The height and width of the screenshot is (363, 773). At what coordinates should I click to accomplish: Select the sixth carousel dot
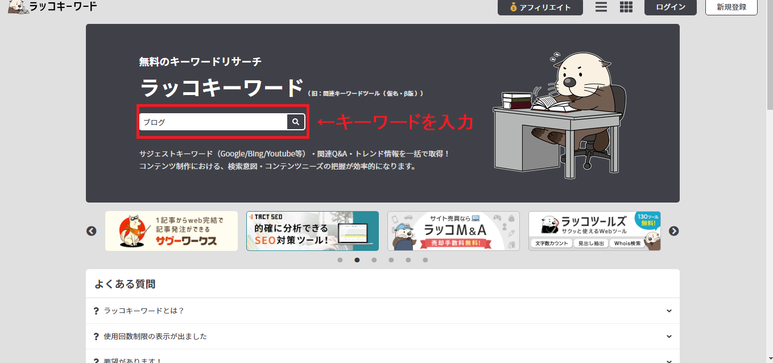pos(425,260)
